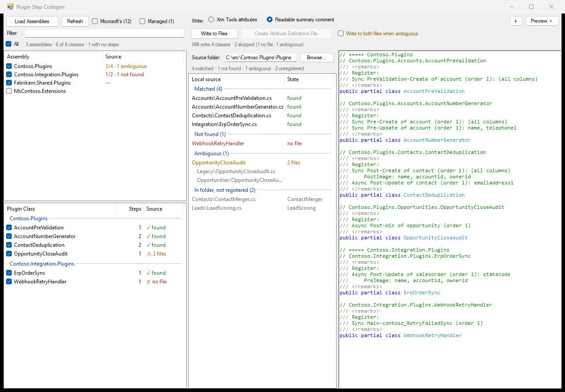565x392 pixels.
Task: Uncheck the ErpOrderSync plugin class
Action: (x=9, y=273)
